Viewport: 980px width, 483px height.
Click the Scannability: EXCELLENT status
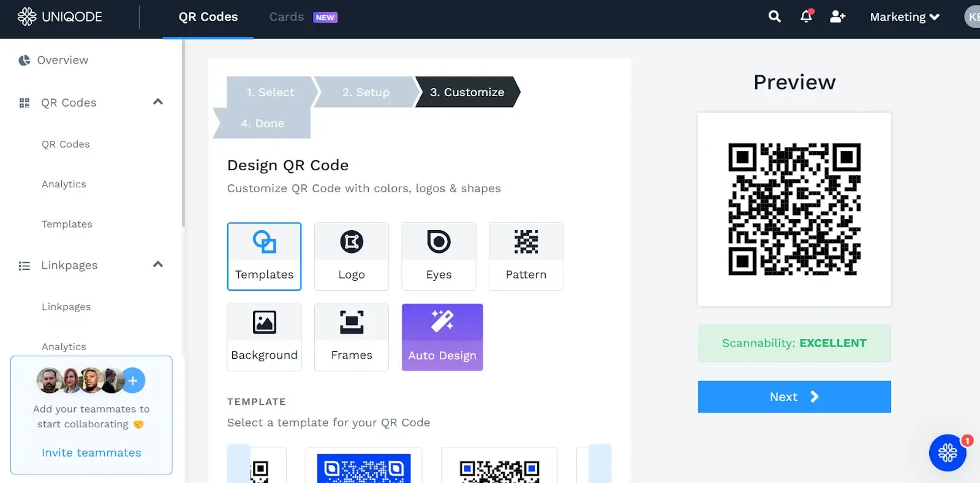(794, 343)
